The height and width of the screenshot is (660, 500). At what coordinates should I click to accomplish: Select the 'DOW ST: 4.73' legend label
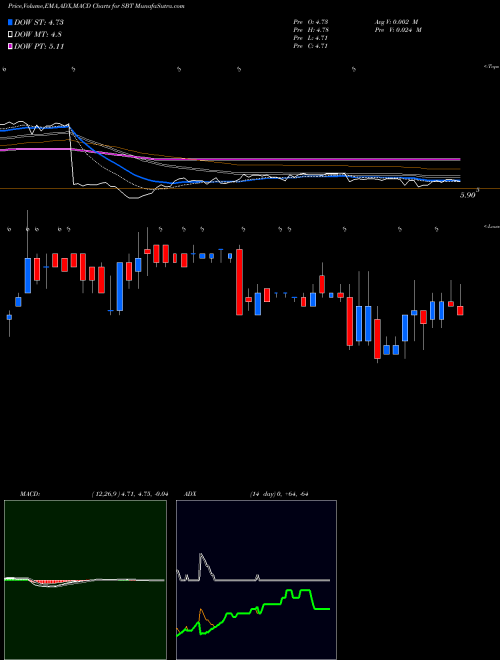[39, 22]
